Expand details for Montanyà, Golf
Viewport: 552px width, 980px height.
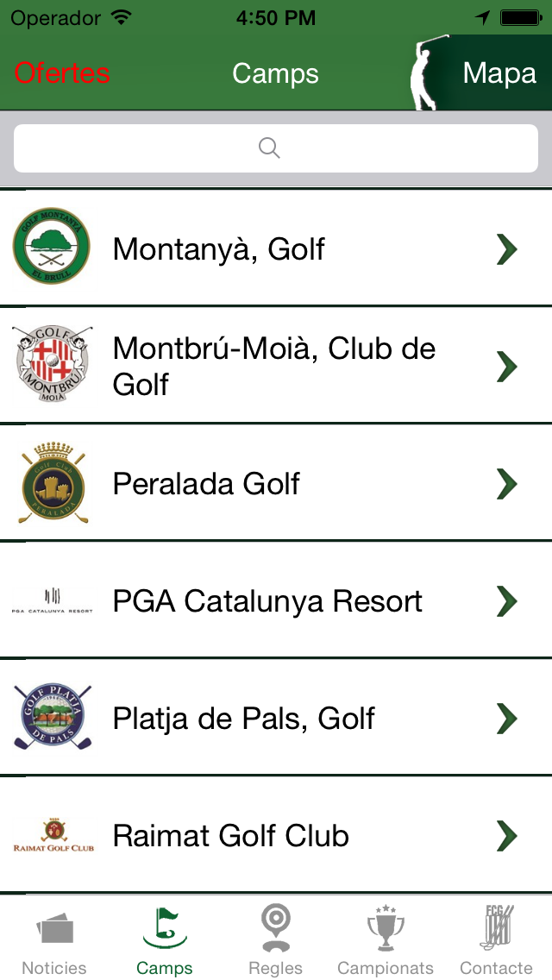pos(506,249)
